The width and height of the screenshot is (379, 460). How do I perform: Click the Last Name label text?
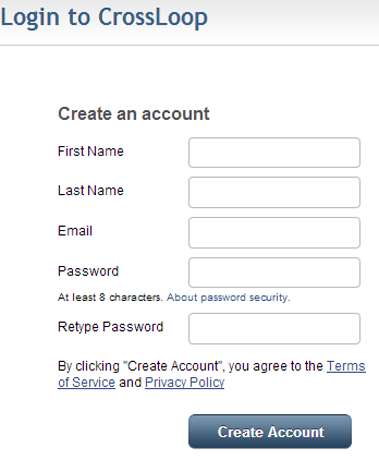coord(91,190)
